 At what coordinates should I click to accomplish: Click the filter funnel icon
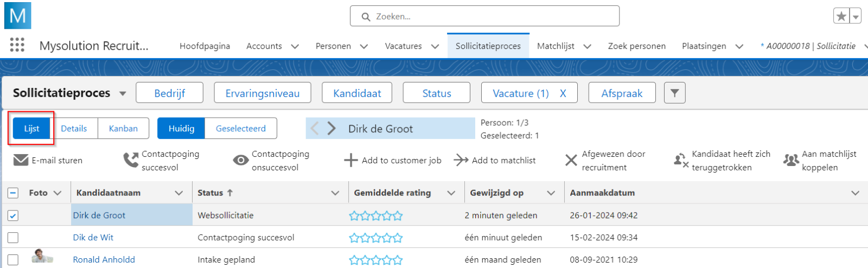674,93
